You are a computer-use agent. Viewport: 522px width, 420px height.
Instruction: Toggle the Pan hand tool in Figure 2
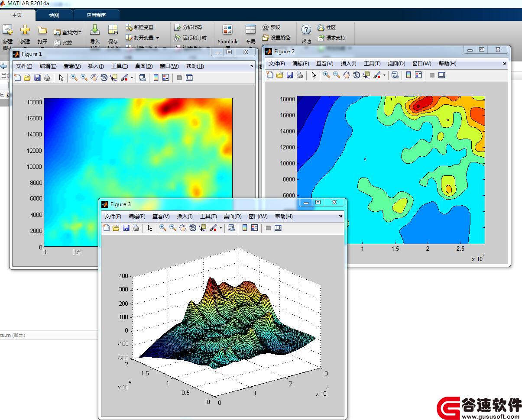347,75
